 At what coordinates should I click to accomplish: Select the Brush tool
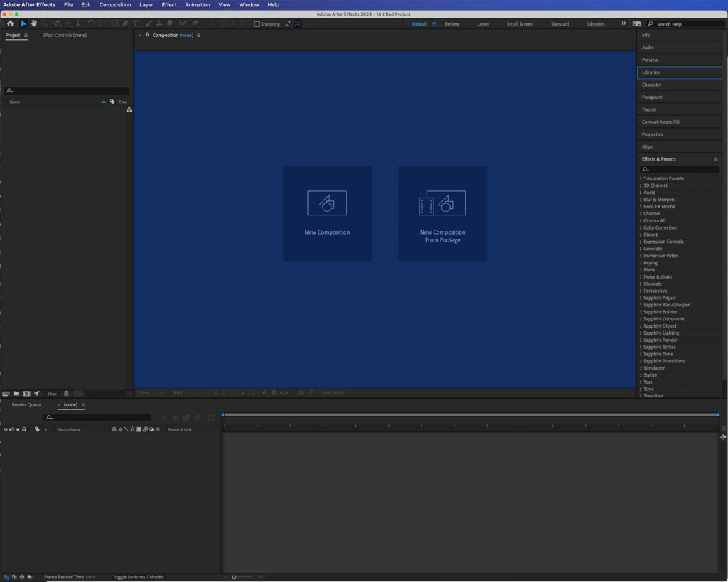click(x=149, y=23)
